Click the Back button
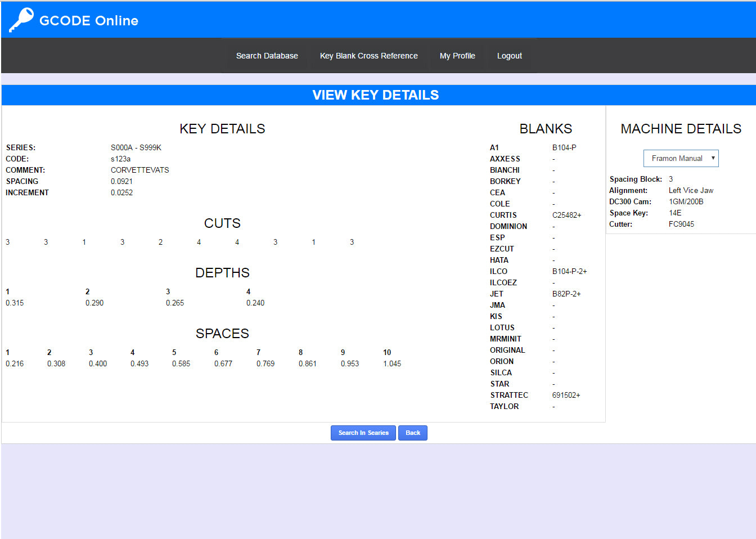 click(412, 433)
